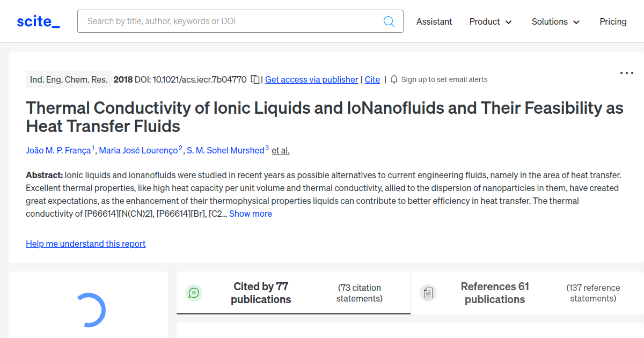
Task: Open the Cite dialog
Action: tap(372, 79)
